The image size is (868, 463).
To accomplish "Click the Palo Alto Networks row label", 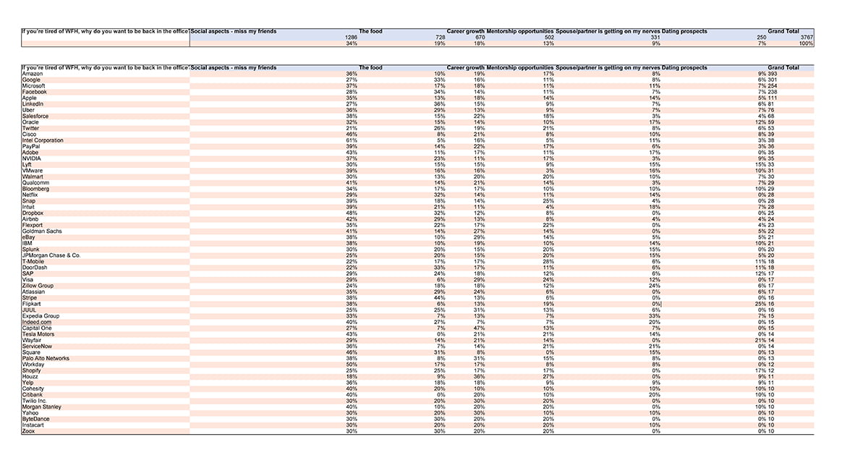I will [x=46, y=358].
